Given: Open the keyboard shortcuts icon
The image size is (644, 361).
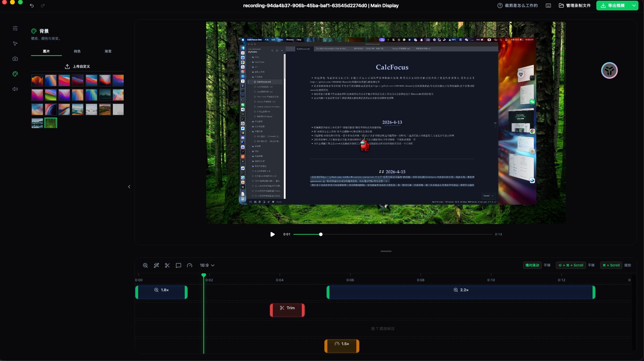Looking at the screenshot, I should click(548, 6).
